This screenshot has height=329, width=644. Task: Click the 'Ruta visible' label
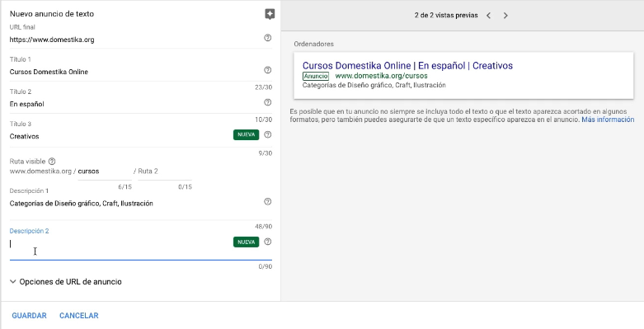tap(27, 162)
